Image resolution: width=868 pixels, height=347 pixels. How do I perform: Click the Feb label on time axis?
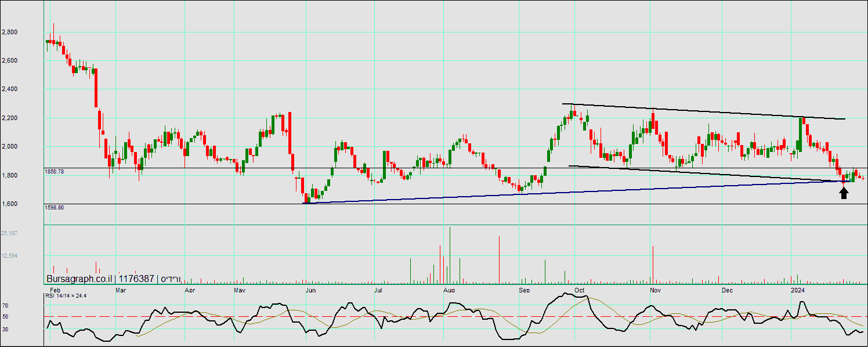click(55, 289)
